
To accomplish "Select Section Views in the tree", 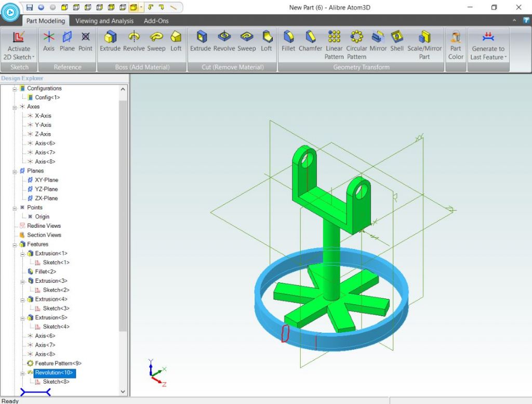I will (44, 235).
